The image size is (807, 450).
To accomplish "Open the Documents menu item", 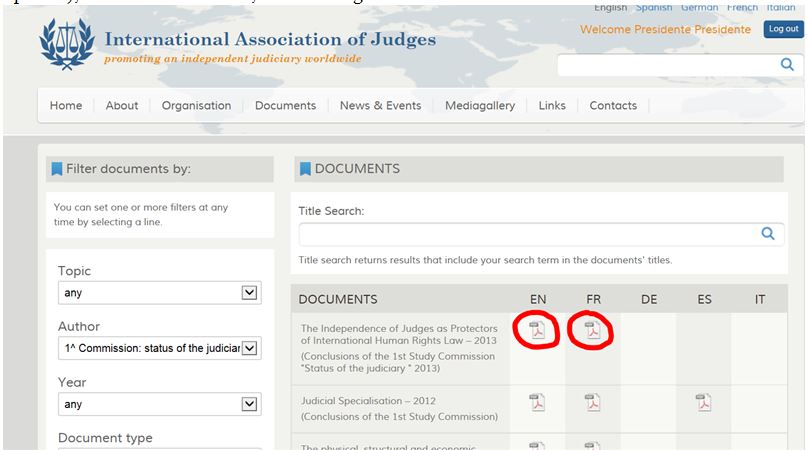I will (286, 106).
